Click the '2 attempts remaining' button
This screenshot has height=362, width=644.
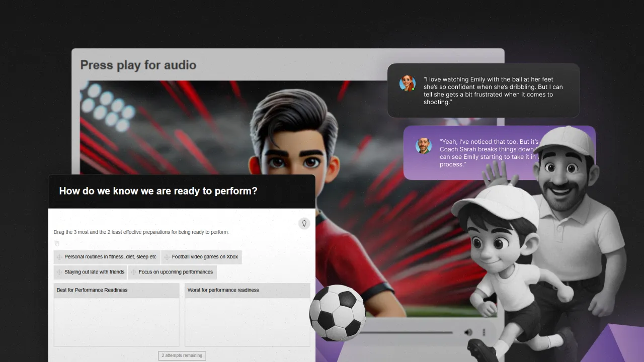tap(182, 355)
